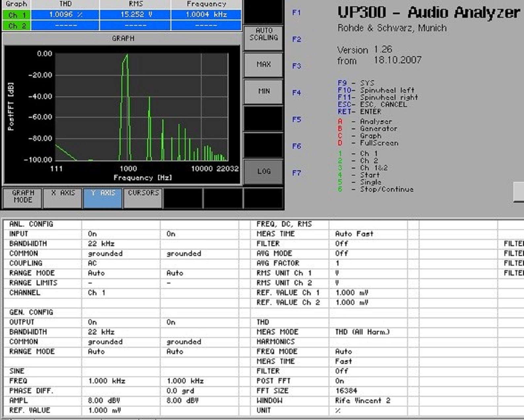Click the WINDOW value Rife Vincent 2

pos(363,401)
